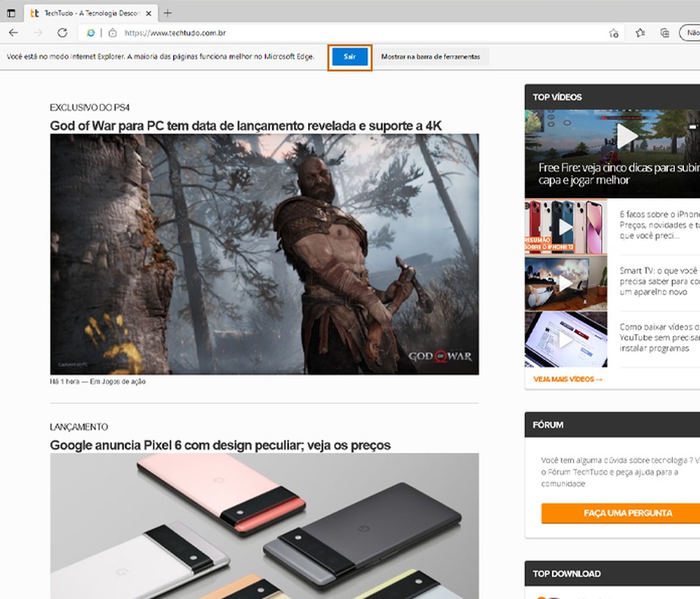
Task: Click the Internet Explorer mode badge in address bar
Action: point(90,32)
